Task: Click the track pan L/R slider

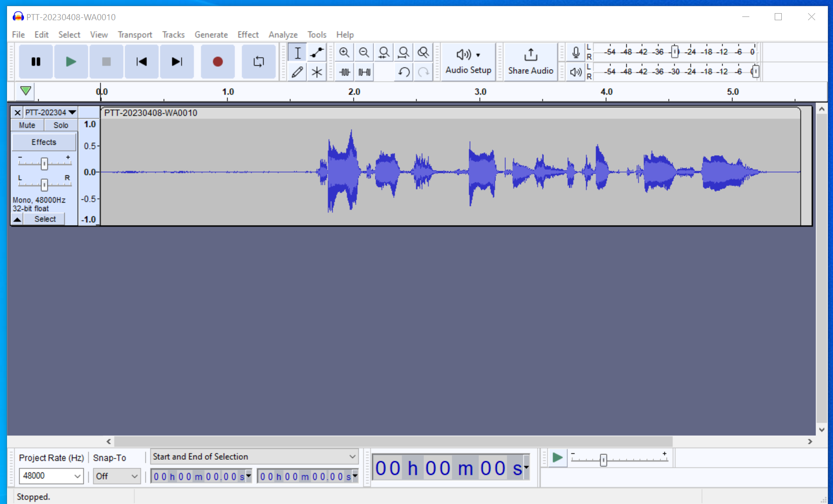Action: point(44,184)
